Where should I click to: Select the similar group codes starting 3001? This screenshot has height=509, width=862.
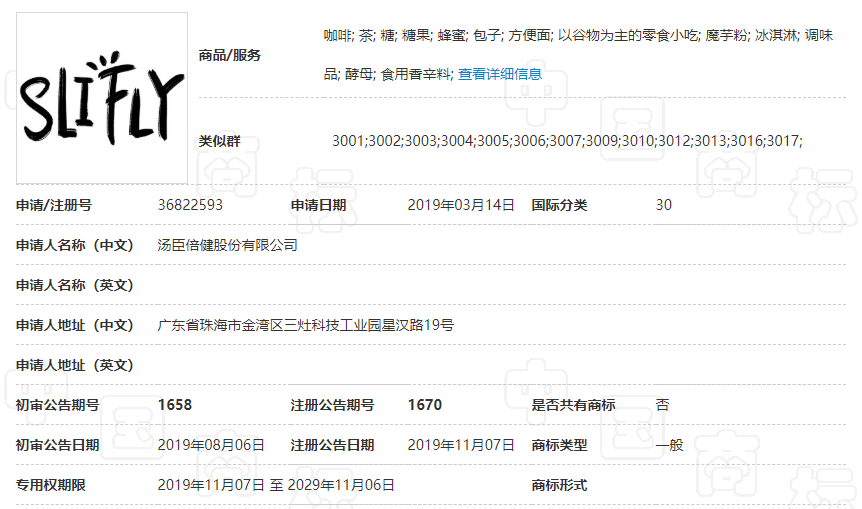(x=567, y=141)
